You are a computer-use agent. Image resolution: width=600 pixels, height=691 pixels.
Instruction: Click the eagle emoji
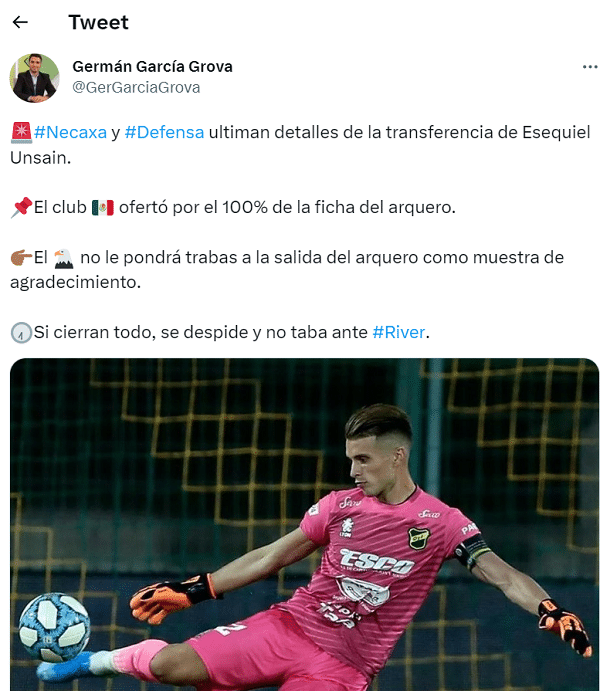(x=63, y=258)
